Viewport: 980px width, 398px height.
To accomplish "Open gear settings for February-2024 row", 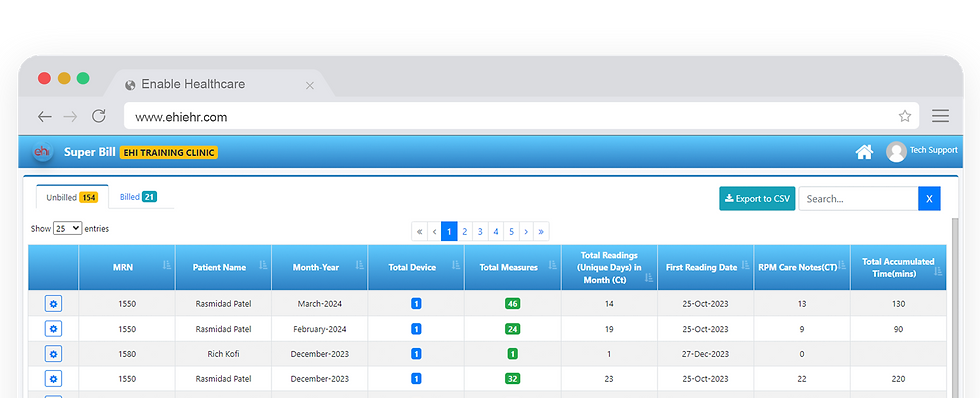I will point(53,329).
